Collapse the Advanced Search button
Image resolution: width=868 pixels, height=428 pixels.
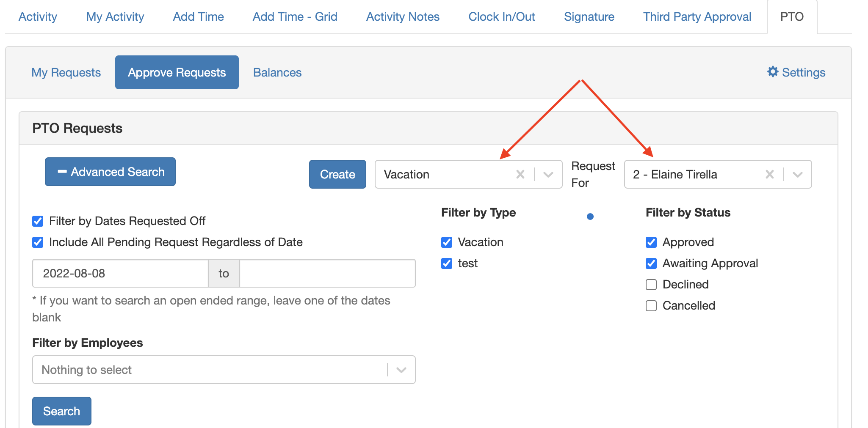pos(110,172)
